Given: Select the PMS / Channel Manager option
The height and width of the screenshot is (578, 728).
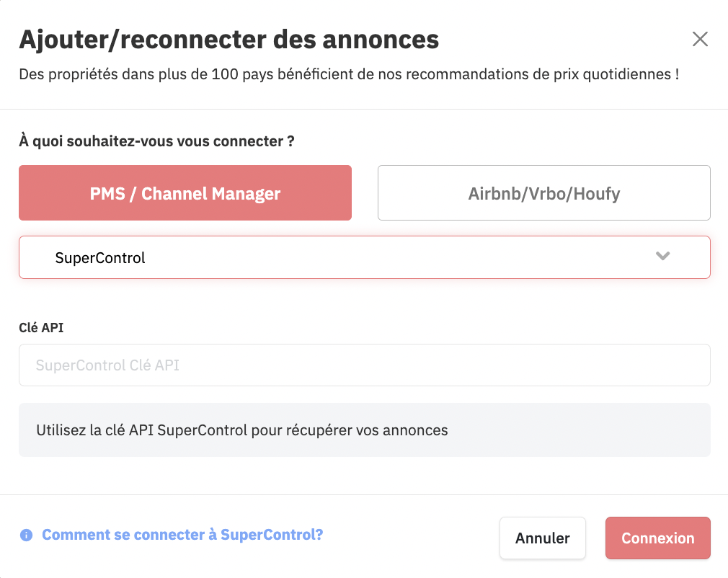Looking at the screenshot, I should [x=185, y=192].
